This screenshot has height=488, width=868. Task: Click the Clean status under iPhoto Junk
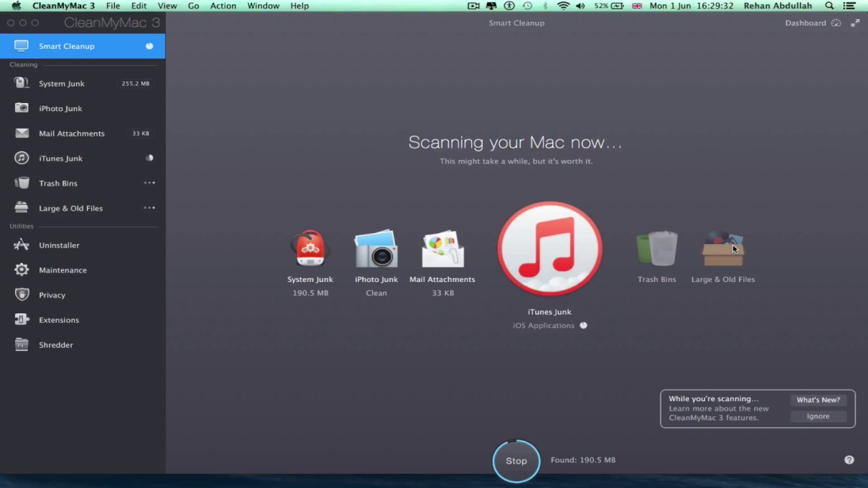click(376, 293)
